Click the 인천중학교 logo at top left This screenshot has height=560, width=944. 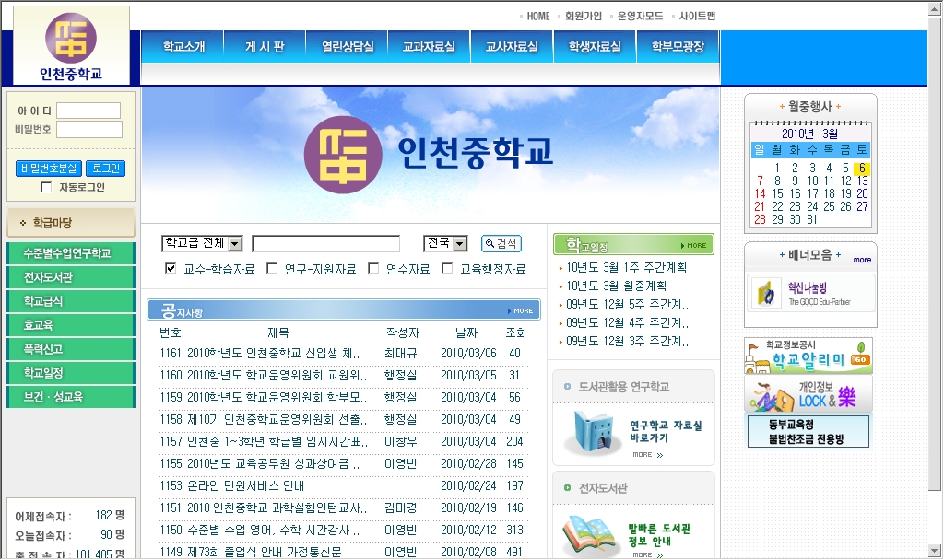(x=71, y=46)
